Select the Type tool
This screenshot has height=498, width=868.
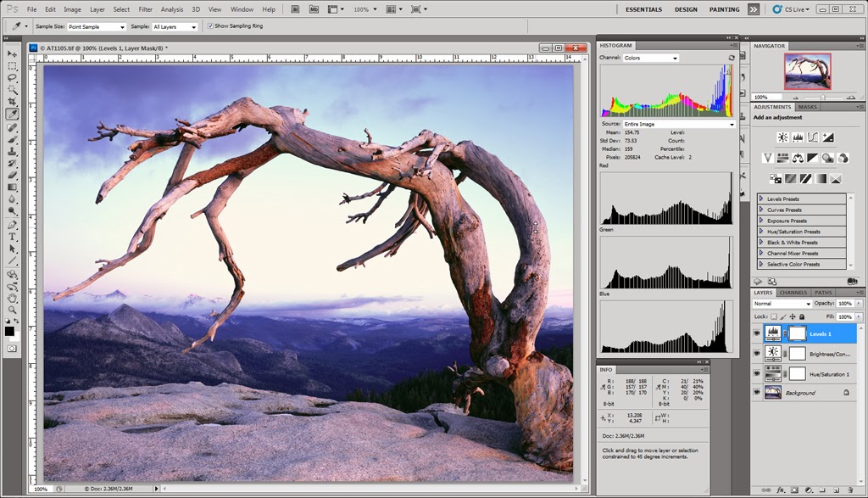[x=13, y=238]
